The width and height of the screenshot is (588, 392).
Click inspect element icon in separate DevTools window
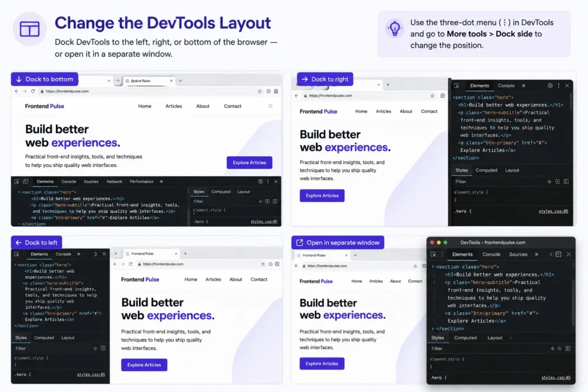(x=433, y=254)
